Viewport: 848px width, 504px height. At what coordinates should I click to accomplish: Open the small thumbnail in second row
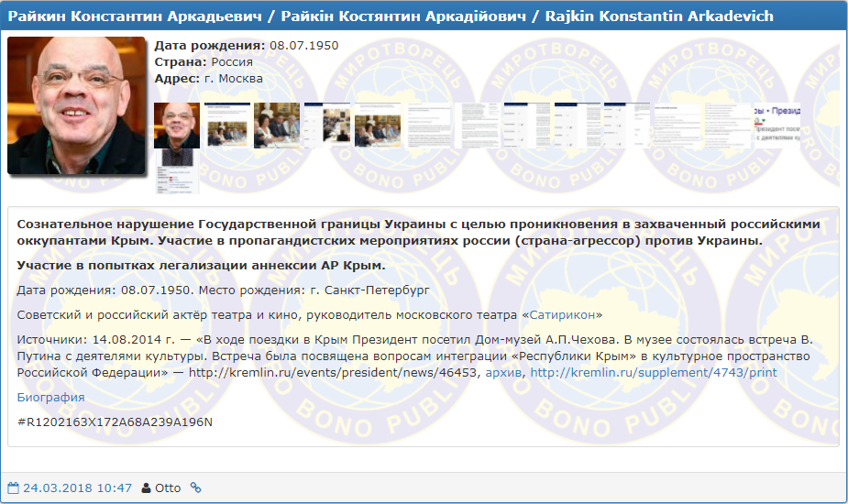[x=176, y=172]
